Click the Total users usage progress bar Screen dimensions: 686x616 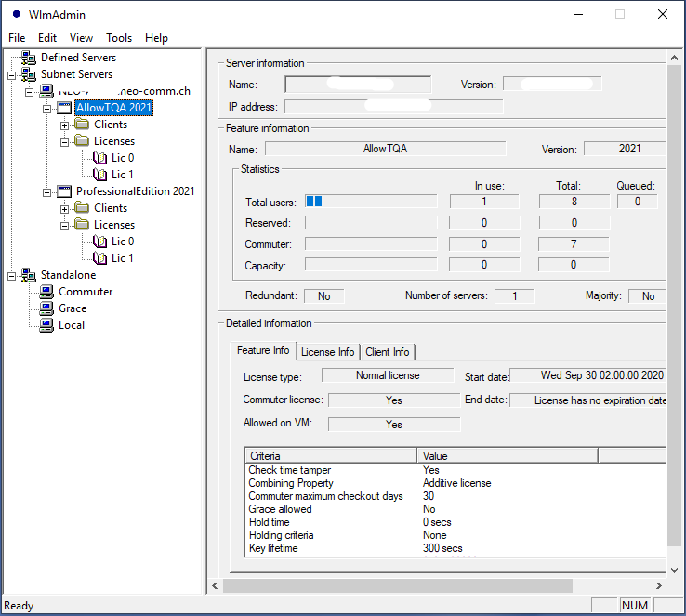[x=371, y=201]
